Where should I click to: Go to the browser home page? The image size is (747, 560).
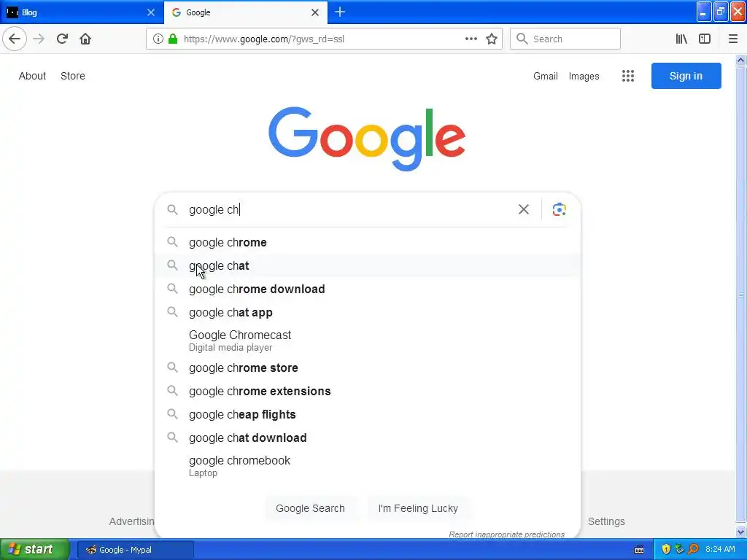(x=85, y=39)
